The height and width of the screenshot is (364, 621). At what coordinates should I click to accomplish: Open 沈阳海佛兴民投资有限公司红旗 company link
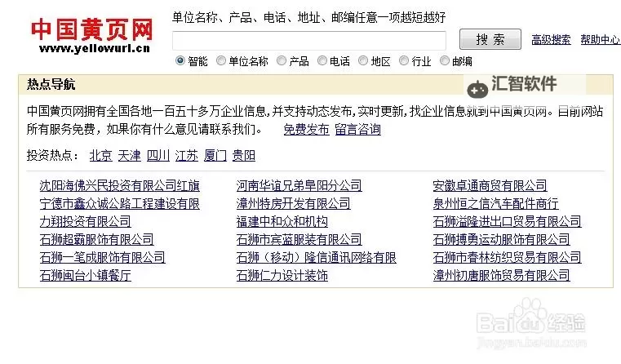coord(120,185)
